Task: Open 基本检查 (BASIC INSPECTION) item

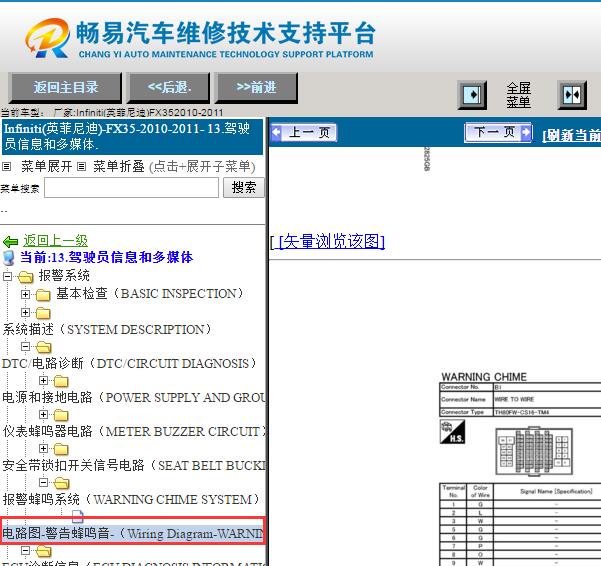Action: pyautogui.click(x=150, y=294)
